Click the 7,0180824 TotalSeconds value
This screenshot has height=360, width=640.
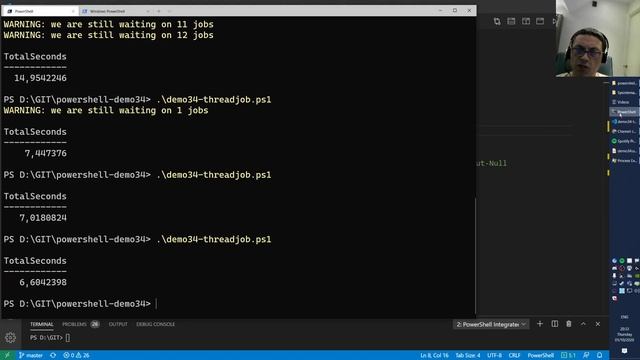tap(43, 218)
